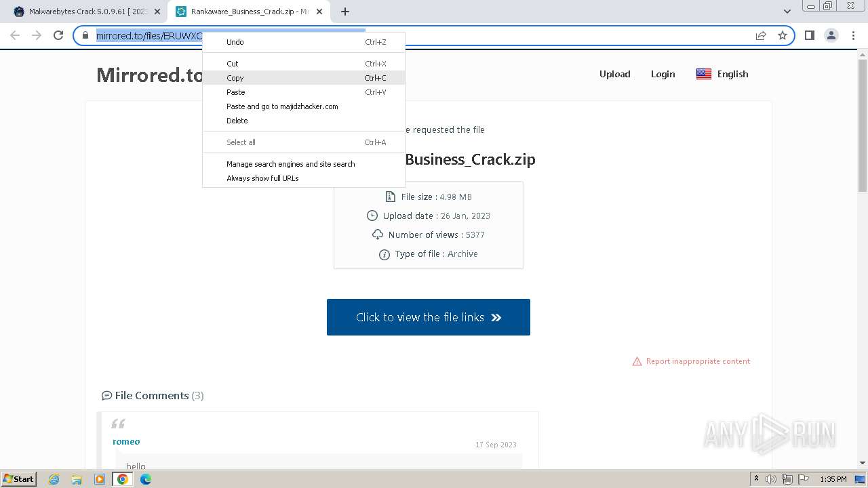Click the 17 Sep 2023 comment date

[x=496, y=445]
